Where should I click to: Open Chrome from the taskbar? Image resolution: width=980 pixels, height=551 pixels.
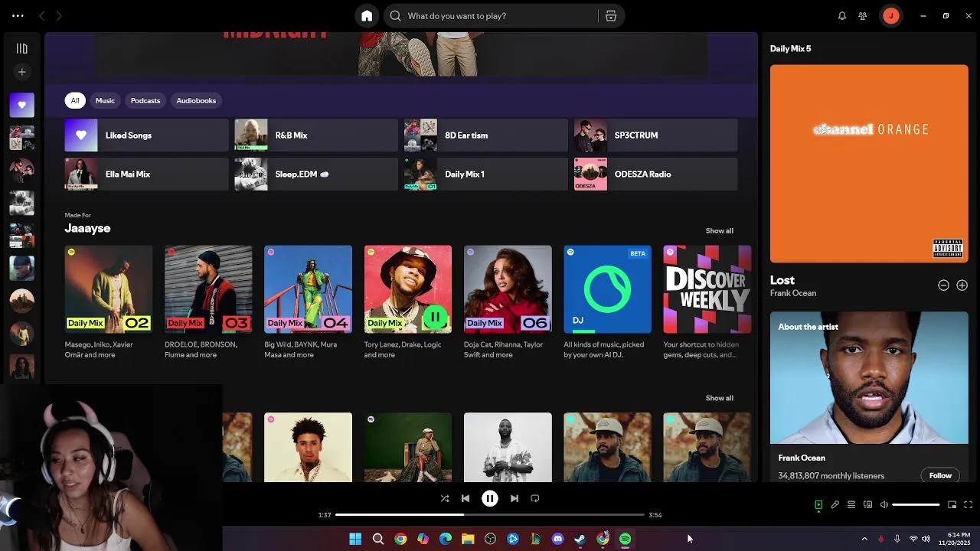pyautogui.click(x=400, y=540)
